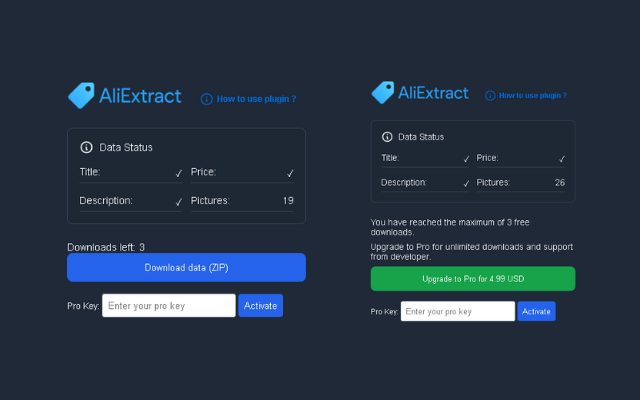This screenshot has width=640, height=400.
Task: Click 'Price:' label in right panel
Action: pos(487,158)
